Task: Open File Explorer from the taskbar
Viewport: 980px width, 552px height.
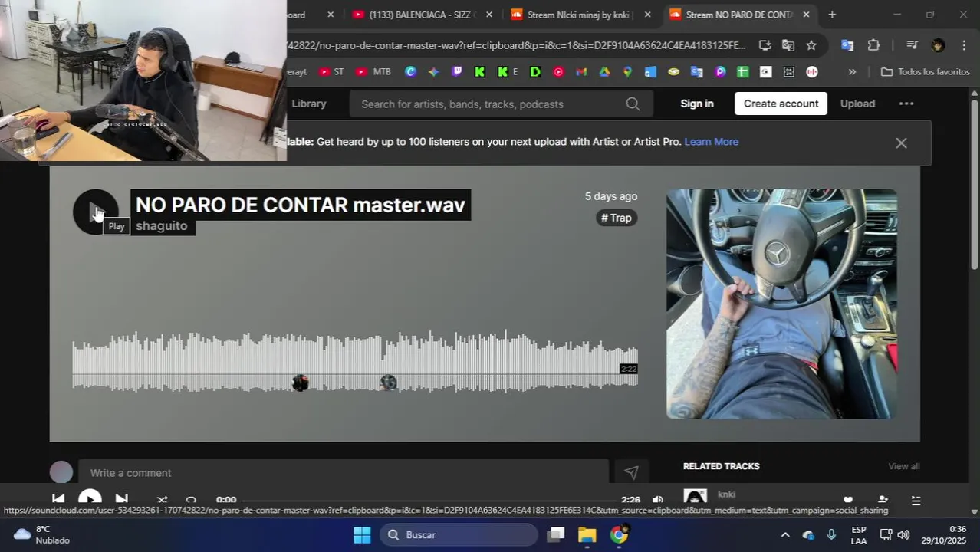Action: (587, 534)
